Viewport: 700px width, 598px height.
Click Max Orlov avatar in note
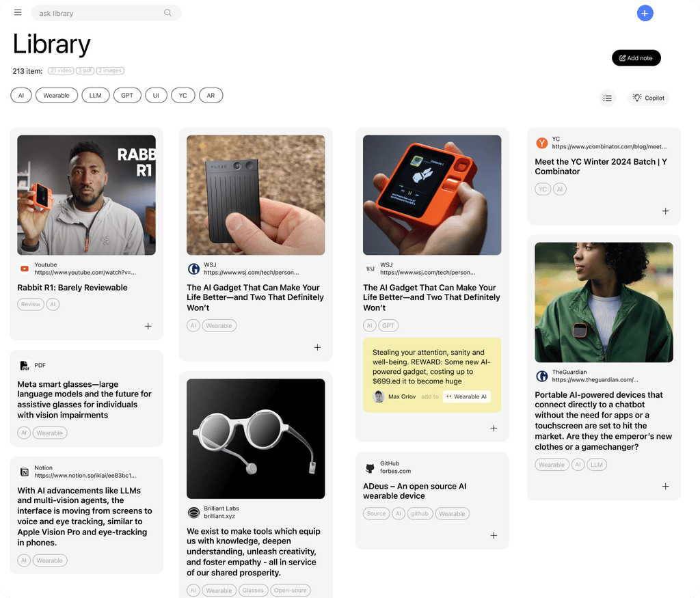tap(379, 397)
